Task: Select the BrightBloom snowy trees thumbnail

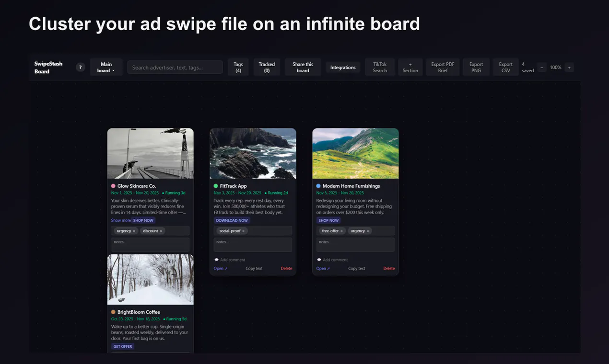Action: [x=151, y=279]
